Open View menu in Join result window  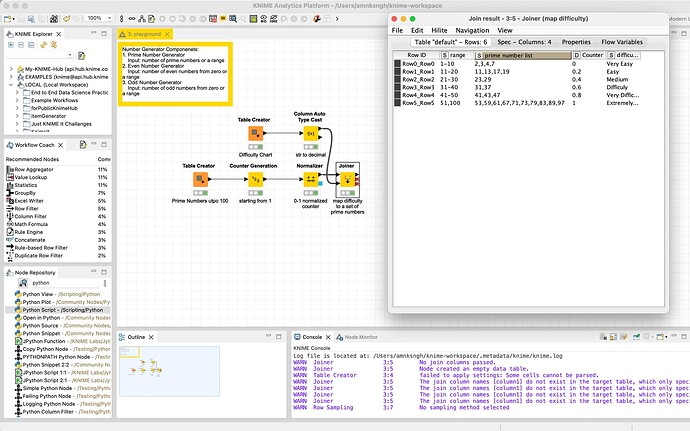(505, 30)
